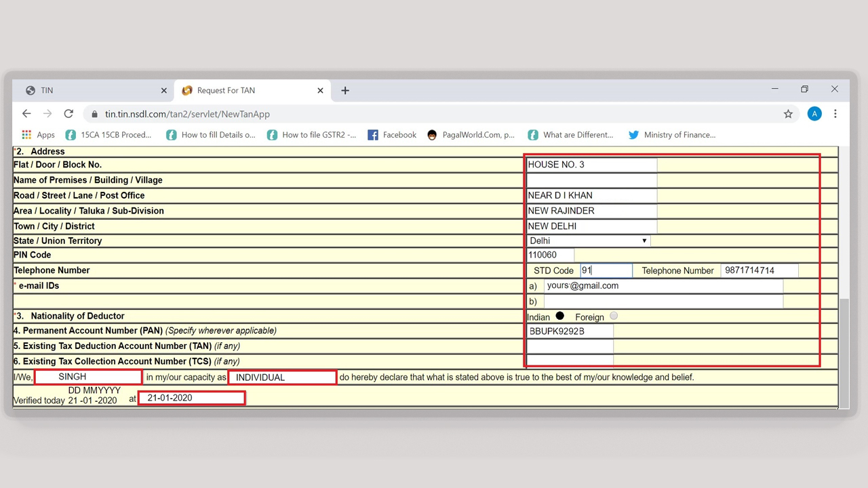
Task: Expand the State / Union Territory dropdown
Action: [588, 241]
